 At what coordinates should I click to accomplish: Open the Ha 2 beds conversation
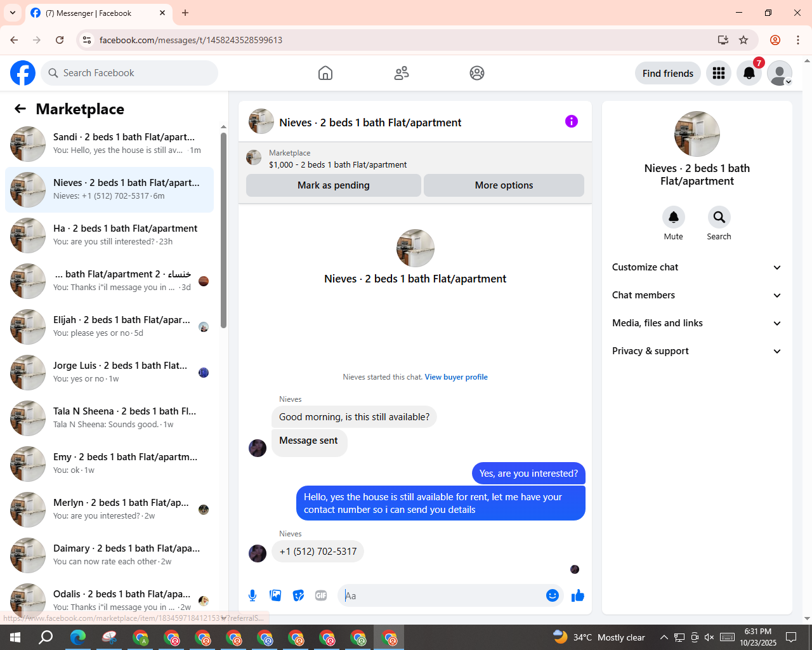(109, 235)
